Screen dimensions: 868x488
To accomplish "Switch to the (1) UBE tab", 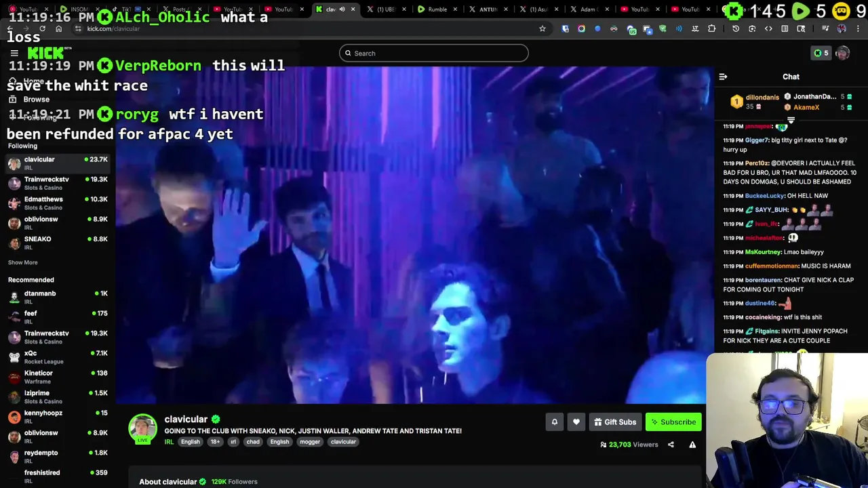I will [386, 9].
